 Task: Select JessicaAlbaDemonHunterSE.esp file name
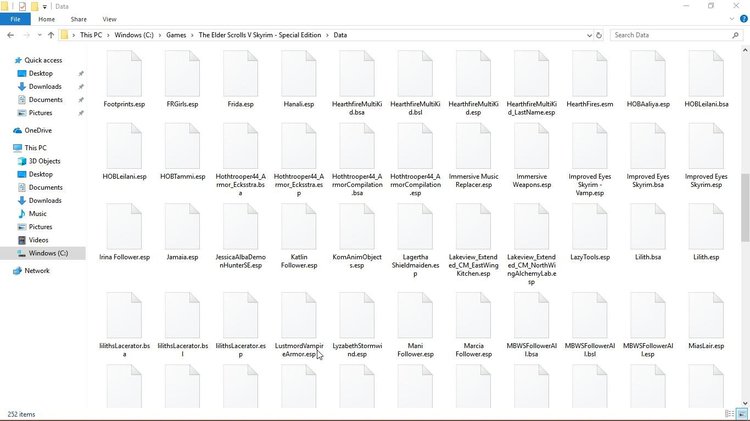(241, 261)
